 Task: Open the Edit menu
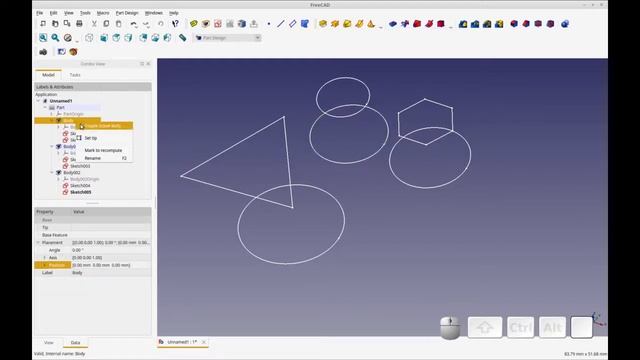(x=53, y=13)
